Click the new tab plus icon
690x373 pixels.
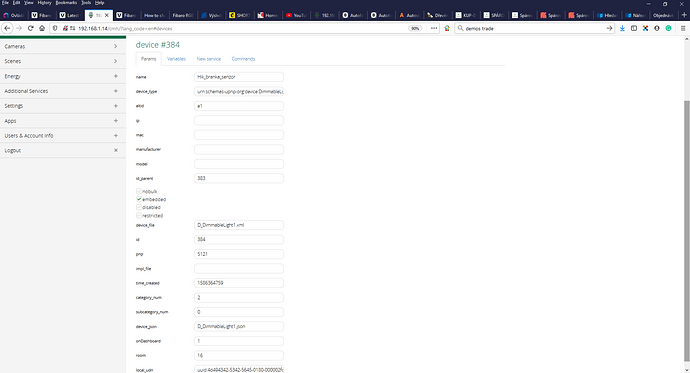(x=684, y=15)
